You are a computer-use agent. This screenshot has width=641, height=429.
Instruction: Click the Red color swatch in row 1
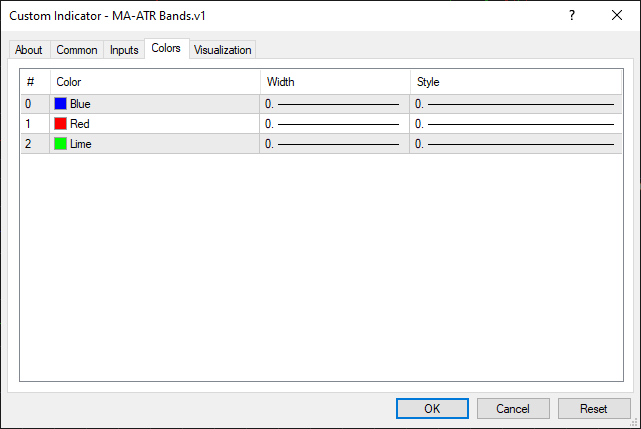pyautogui.click(x=61, y=124)
